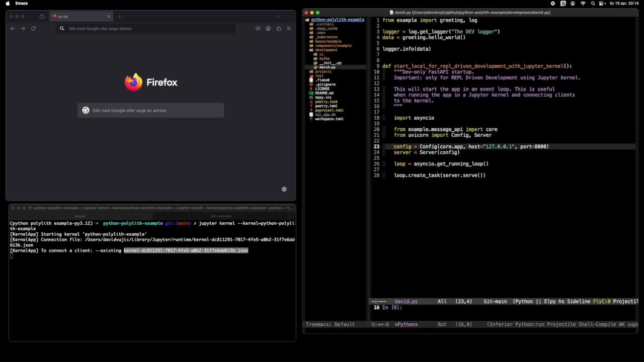
Task: Click the date and time in menu bar
Action: 624,4
